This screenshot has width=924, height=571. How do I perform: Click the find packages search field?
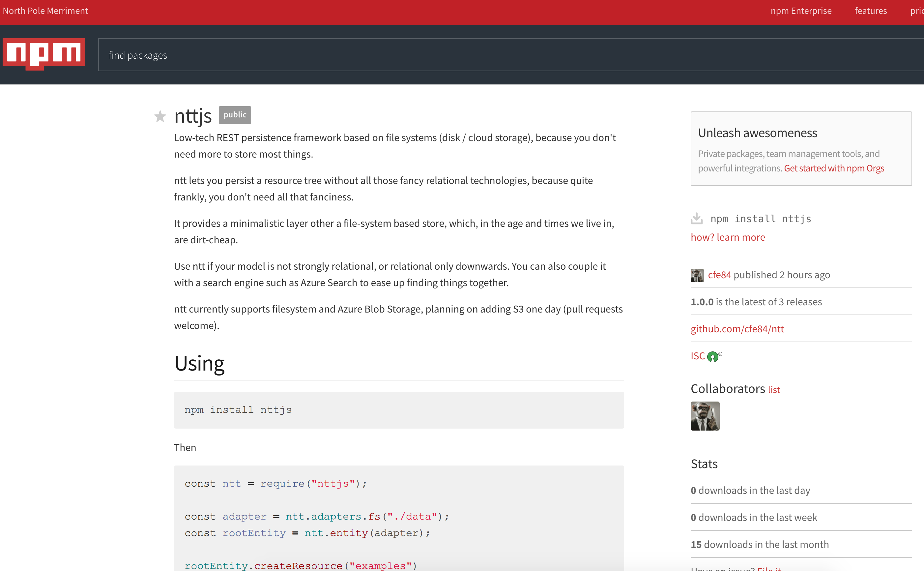511,55
